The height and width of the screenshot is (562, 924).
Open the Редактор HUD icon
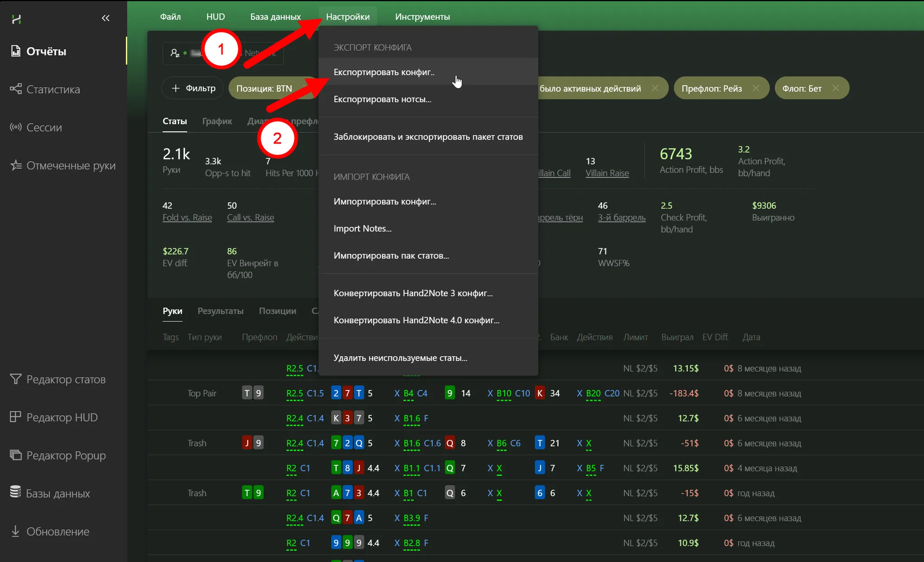(16, 417)
